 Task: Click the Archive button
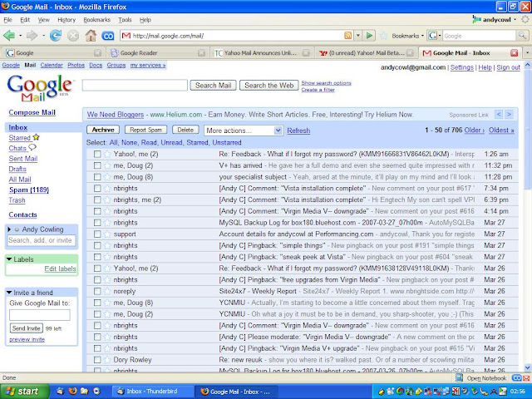point(103,130)
